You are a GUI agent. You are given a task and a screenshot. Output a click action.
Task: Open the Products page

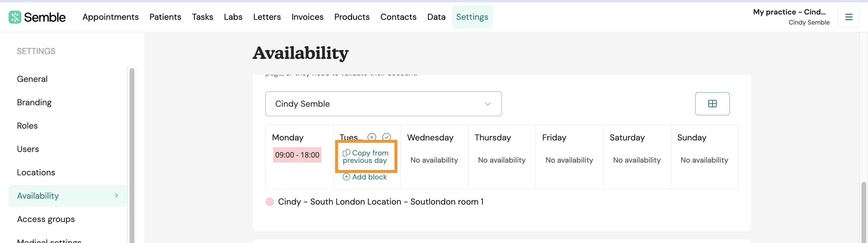(x=352, y=17)
